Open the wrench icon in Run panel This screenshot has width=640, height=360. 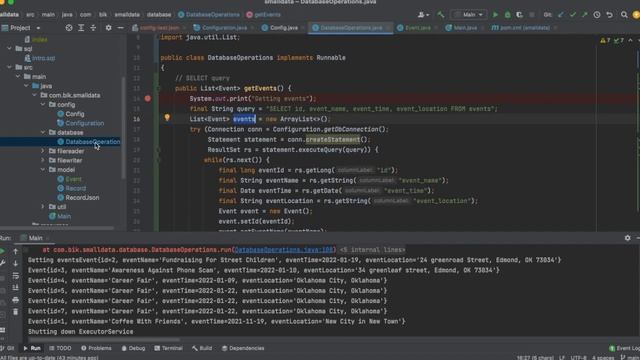[x=2, y=263]
